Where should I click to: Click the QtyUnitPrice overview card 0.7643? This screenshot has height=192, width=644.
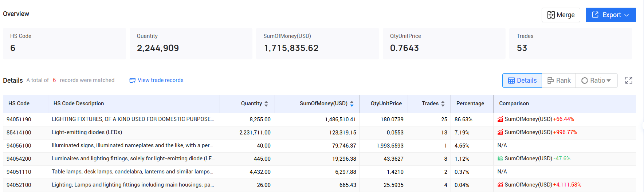click(444, 43)
